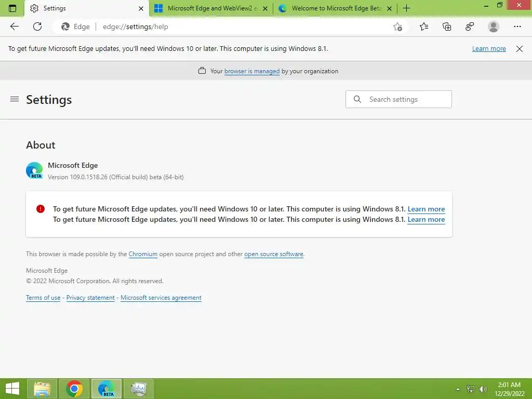
Task: Open the Settings hamburger menu
Action: click(x=15, y=99)
